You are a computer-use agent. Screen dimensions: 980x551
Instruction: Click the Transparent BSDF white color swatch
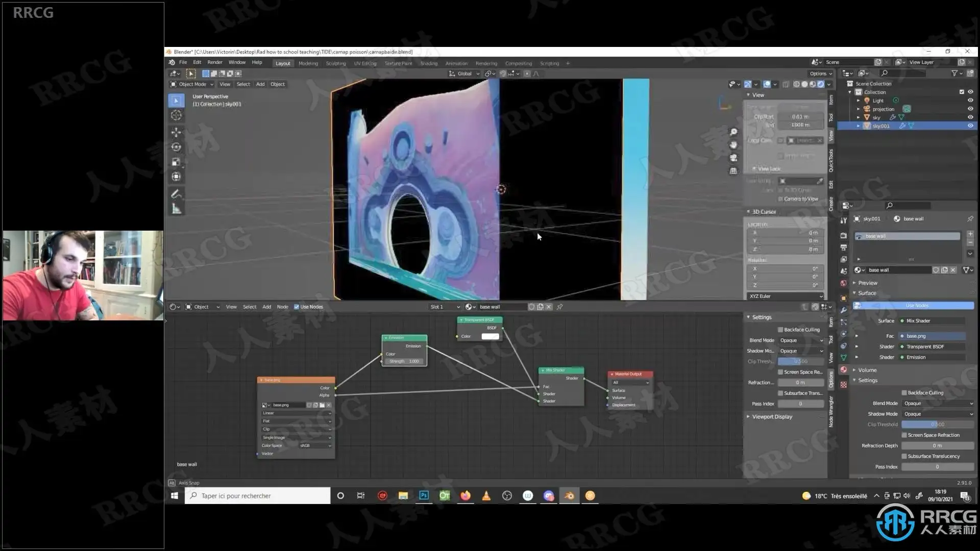490,336
